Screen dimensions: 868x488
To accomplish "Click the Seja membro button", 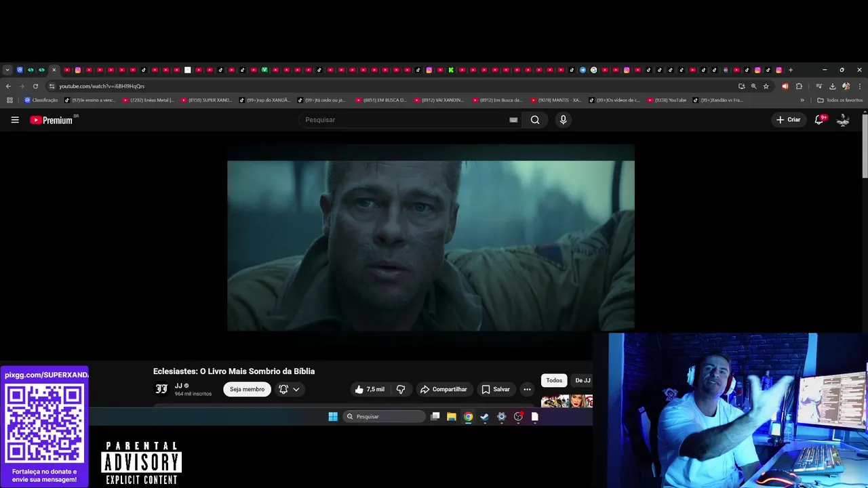I will click(247, 389).
